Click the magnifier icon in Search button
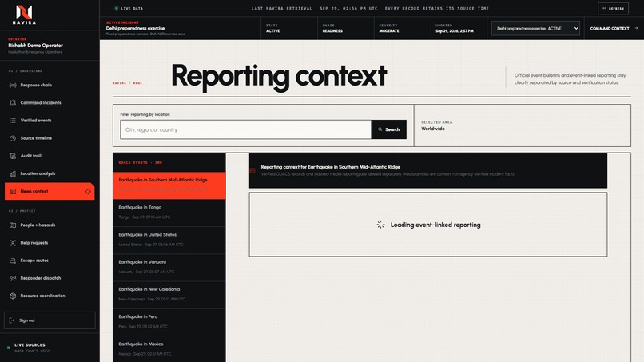Viewport: 644px width, 362px height. coord(380,129)
